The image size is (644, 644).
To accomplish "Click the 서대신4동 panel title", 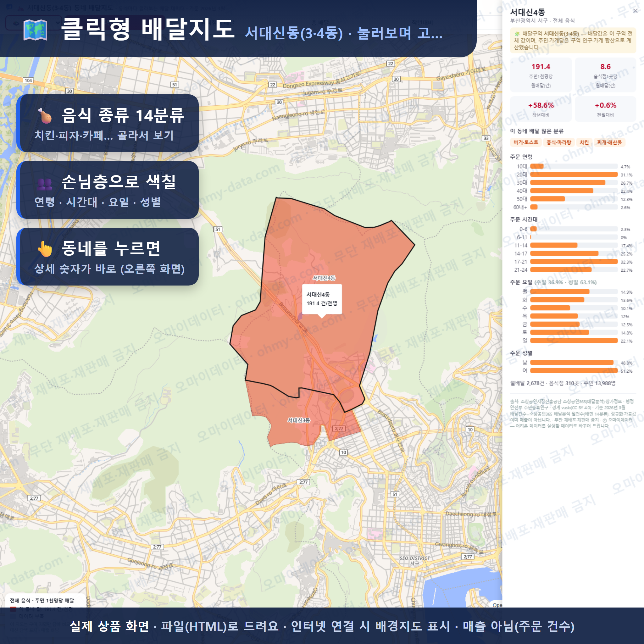I will [x=527, y=12].
